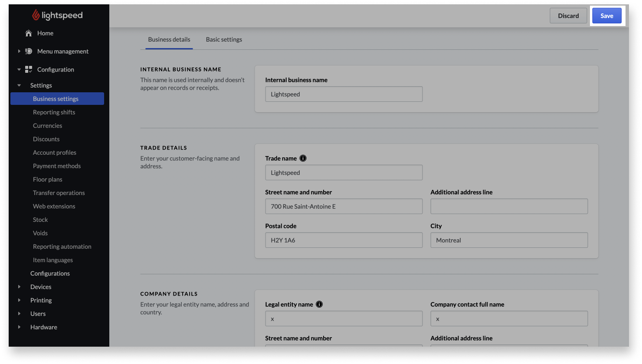Discard the current changes
This screenshot has width=642, height=364.
[x=568, y=16]
